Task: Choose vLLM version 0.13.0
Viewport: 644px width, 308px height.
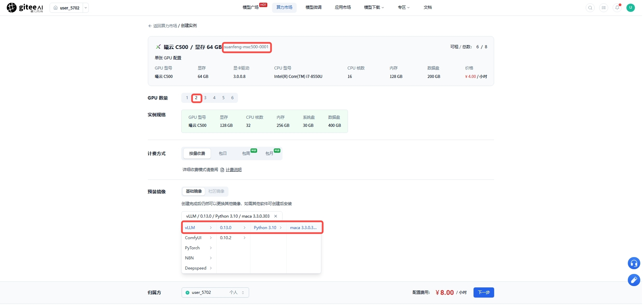Action: point(233,228)
